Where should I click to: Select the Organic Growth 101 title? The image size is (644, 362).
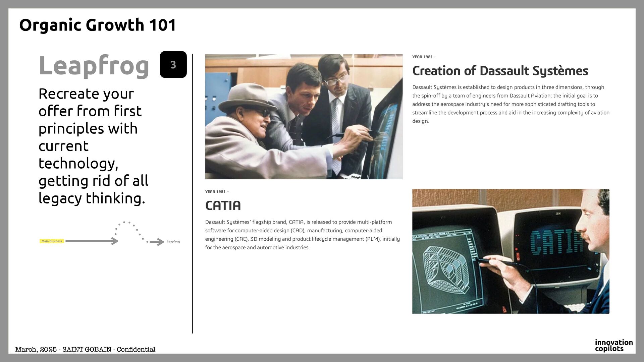98,25
